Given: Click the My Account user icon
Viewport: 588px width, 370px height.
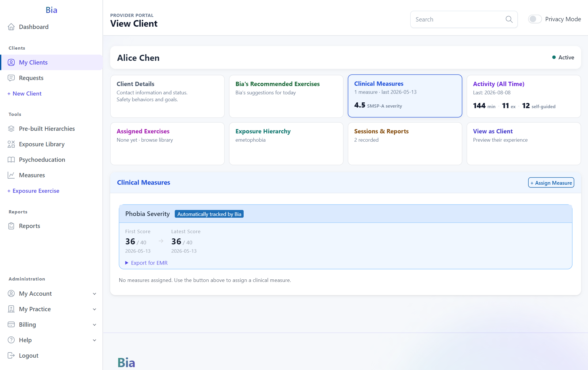Looking at the screenshot, I should (x=11, y=294).
